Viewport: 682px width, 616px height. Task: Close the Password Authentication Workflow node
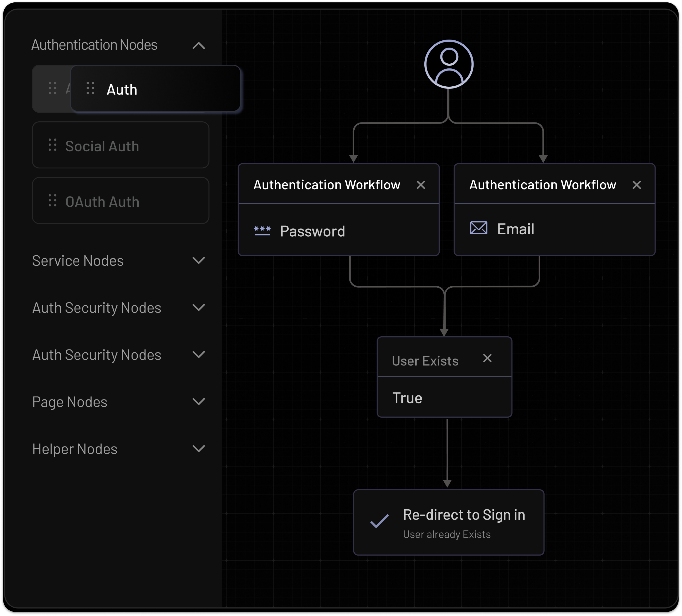pyautogui.click(x=421, y=185)
